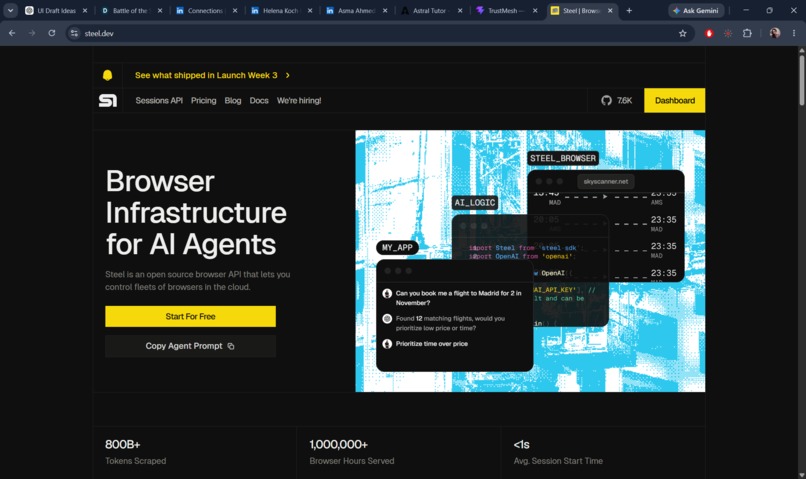The image size is (806, 479).
Task: Switch to the Asma Ahmed tab
Action: pos(356,10)
